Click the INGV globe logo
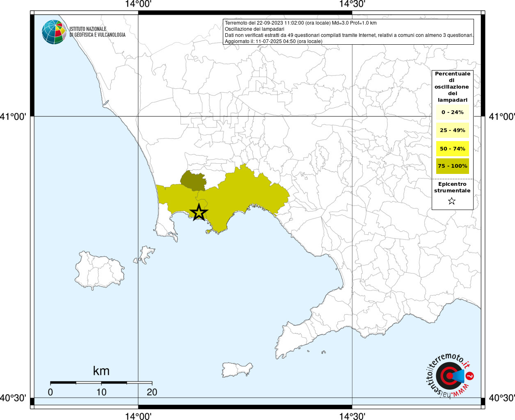Image resolution: width=515 pixels, height=420 pixels. pyautogui.click(x=54, y=32)
